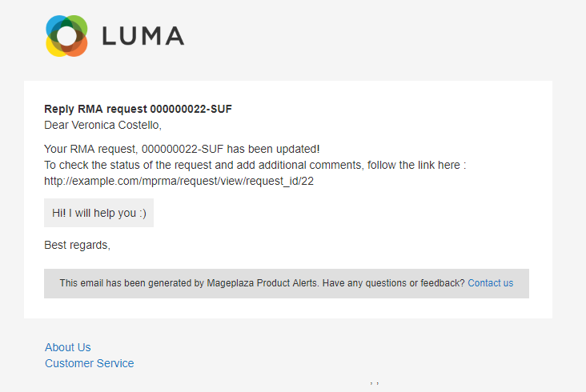Open the Contact us link
Viewport: 586px width, 392px height.
(x=490, y=283)
